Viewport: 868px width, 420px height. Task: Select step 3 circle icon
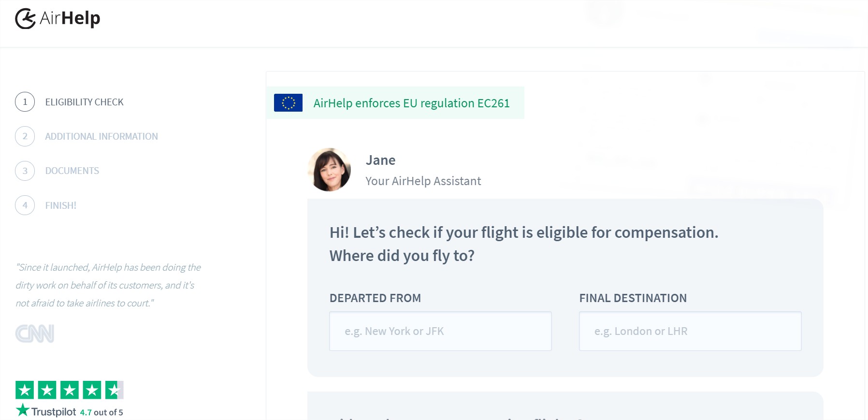click(25, 171)
